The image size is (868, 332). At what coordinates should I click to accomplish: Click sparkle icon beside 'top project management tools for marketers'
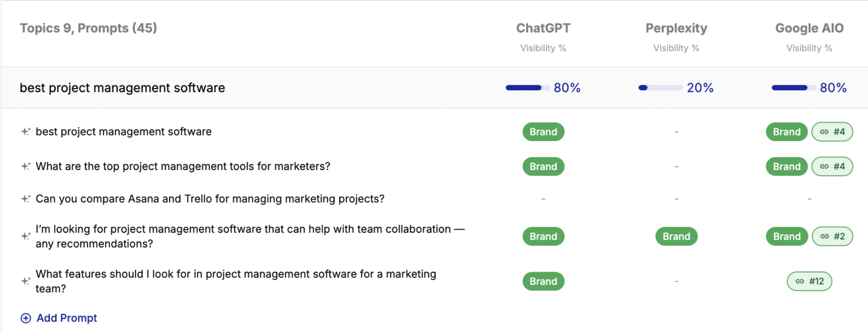25,167
